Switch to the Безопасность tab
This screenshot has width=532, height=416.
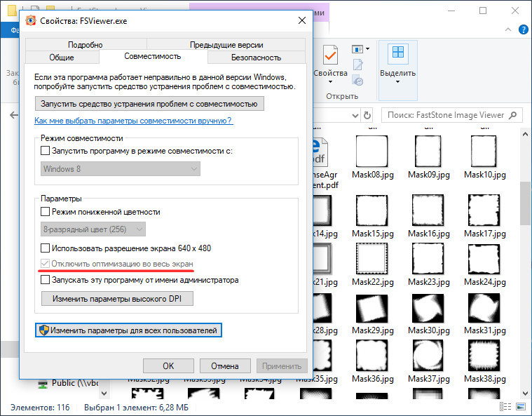coord(256,58)
